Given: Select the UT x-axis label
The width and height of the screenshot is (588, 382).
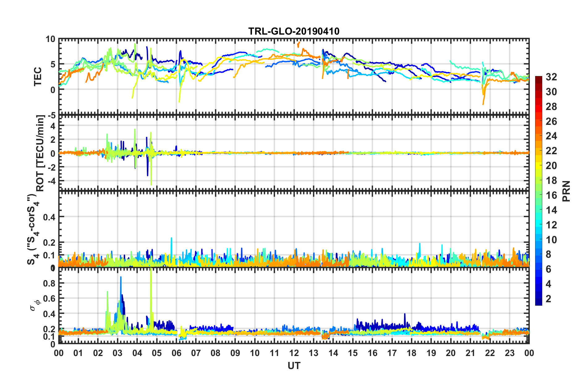Looking at the screenshot, I should click(294, 366).
